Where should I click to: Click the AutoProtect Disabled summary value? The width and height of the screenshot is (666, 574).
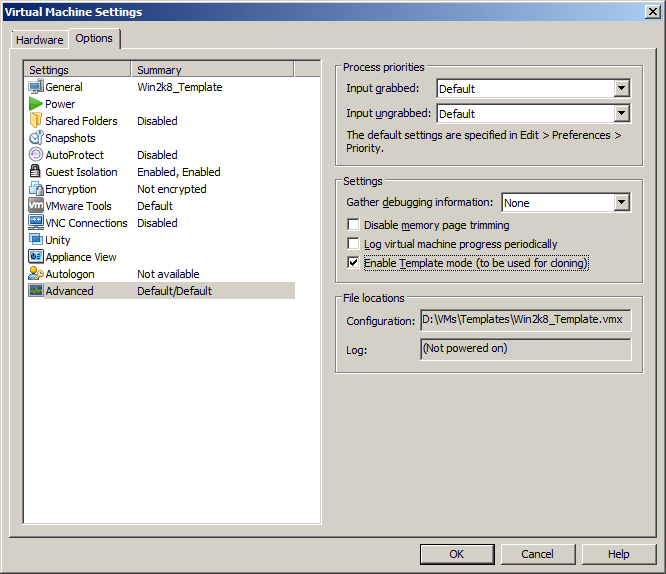(x=157, y=155)
